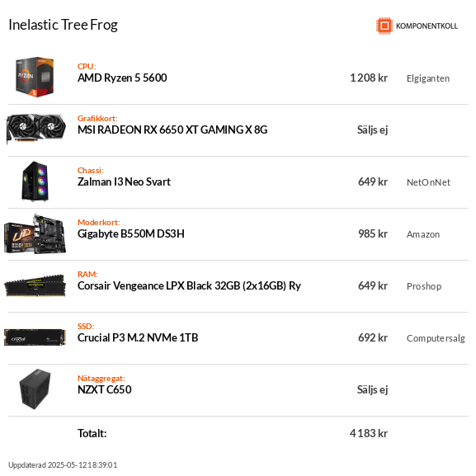Open the AMD Ryzen 5 box thumbnail
Viewport: 476px width, 476px height.
point(35,77)
